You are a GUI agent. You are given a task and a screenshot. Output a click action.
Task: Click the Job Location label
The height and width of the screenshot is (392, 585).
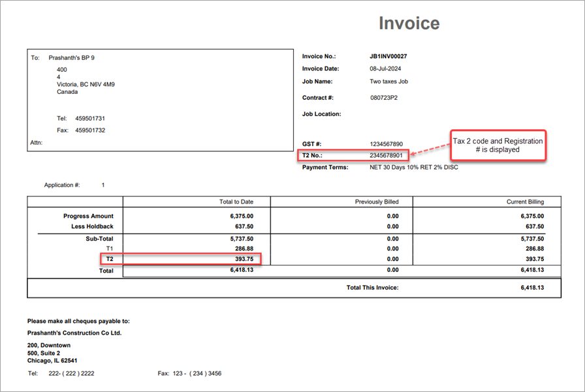click(x=322, y=114)
